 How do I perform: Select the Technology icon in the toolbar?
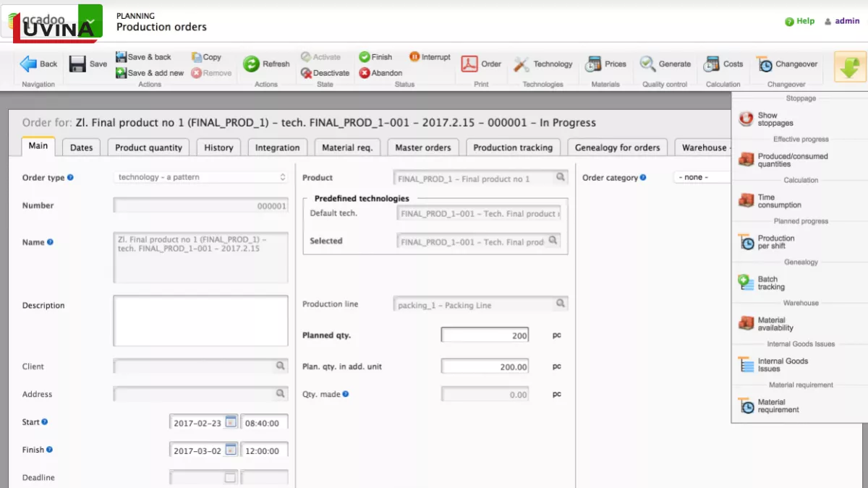pyautogui.click(x=542, y=64)
